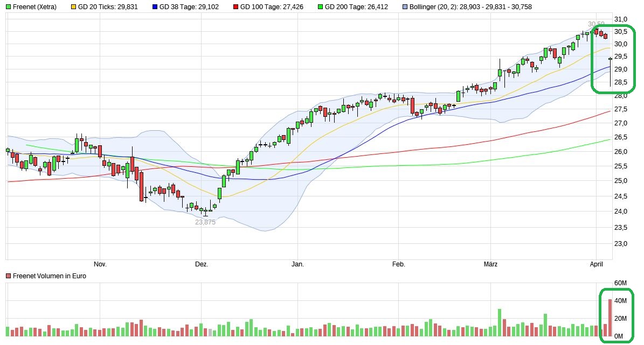
Task: Click the '24,5' price axis label
Action: [621, 196]
